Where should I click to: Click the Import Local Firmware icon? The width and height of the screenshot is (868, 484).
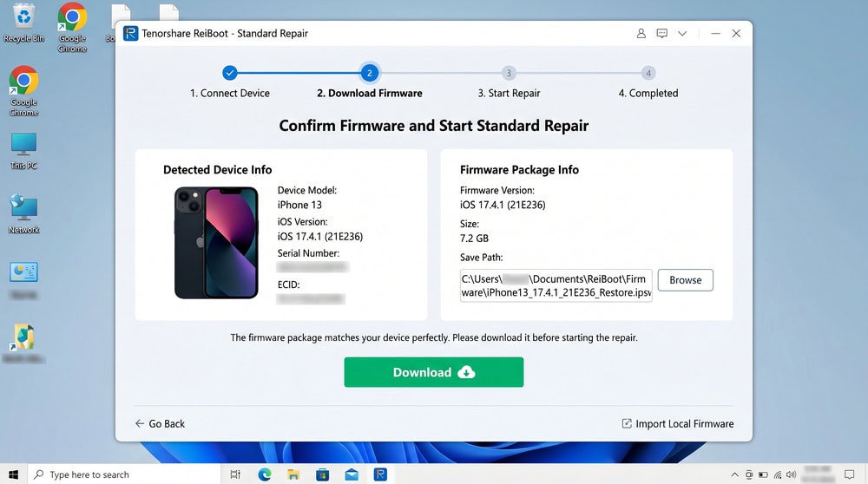click(x=627, y=423)
